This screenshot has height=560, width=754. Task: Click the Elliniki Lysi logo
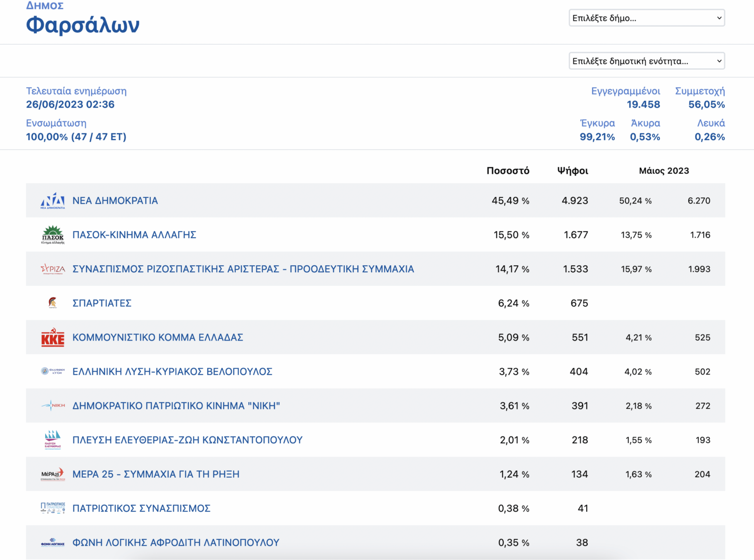[x=53, y=371]
